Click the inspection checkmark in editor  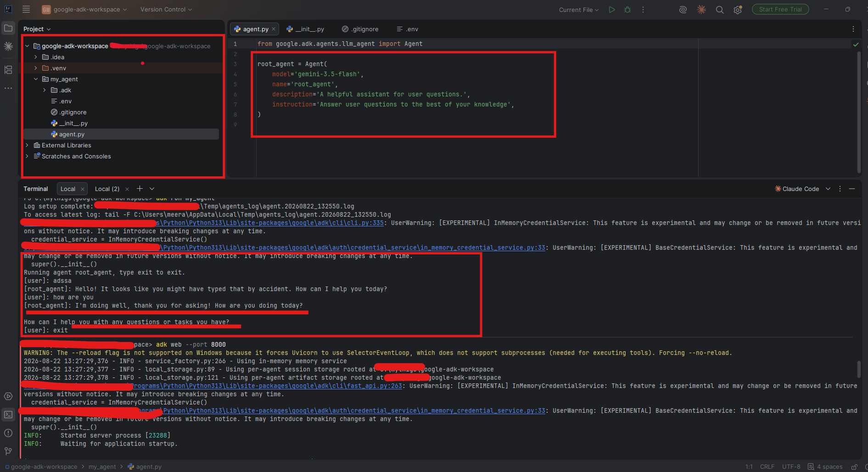point(856,45)
